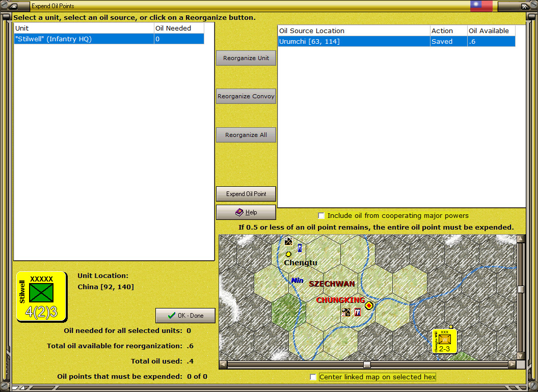Image resolution: width=538 pixels, height=392 pixels.
Task: Click the dark green forest hex on map
Action: tap(288, 312)
